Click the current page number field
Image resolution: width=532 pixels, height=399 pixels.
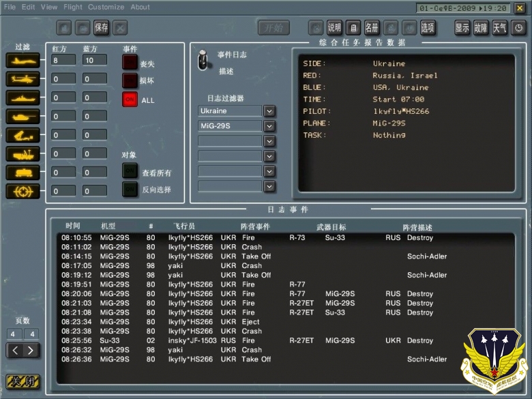click(x=14, y=334)
